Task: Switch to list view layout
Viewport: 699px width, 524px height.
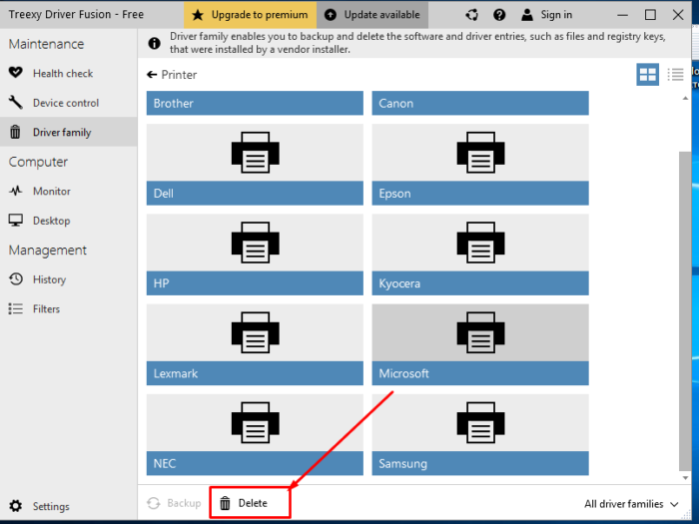Action: pos(675,74)
